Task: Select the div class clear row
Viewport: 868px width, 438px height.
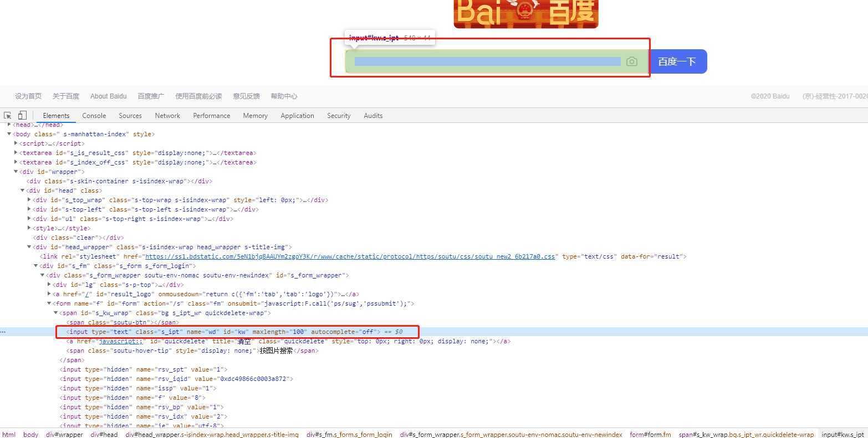Action: click(x=434, y=238)
